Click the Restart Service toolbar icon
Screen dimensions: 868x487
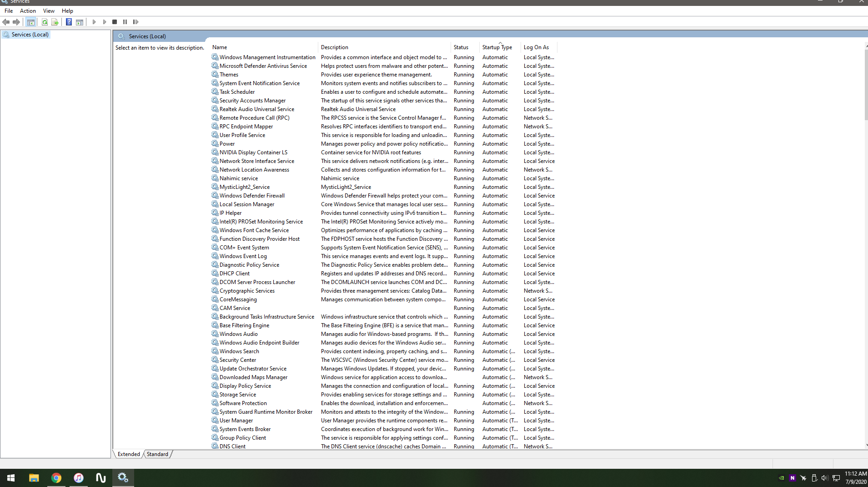pyautogui.click(x=135, y=22)
